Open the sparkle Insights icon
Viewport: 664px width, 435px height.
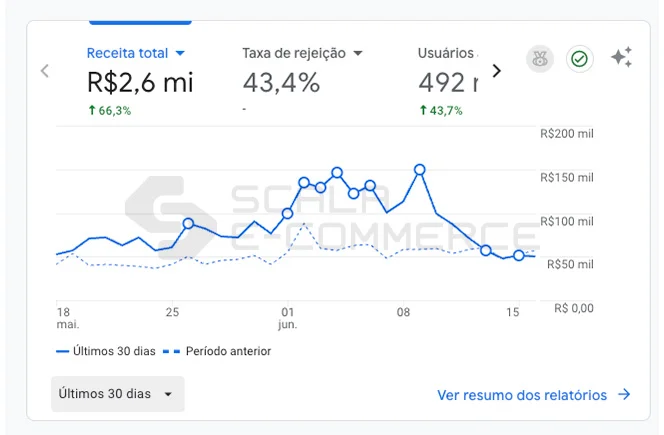click(x=621, y=58)
